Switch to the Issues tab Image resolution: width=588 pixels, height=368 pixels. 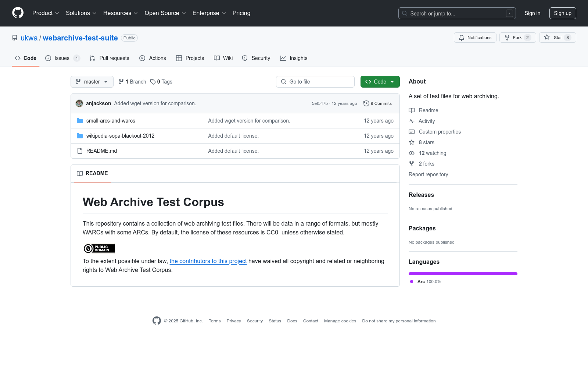(x=62, y=58)
